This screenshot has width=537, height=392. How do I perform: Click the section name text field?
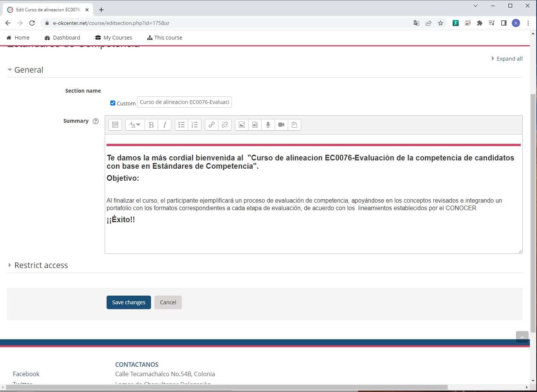point(185,102)
